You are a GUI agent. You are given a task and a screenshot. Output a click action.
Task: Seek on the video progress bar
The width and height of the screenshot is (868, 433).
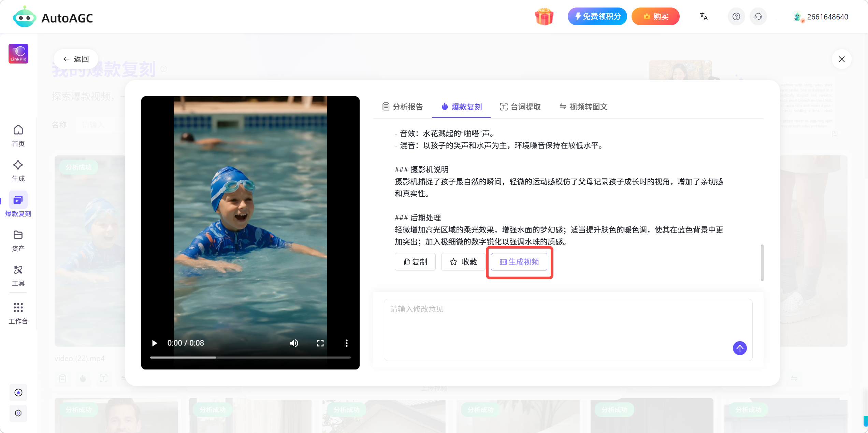point(250,357)
